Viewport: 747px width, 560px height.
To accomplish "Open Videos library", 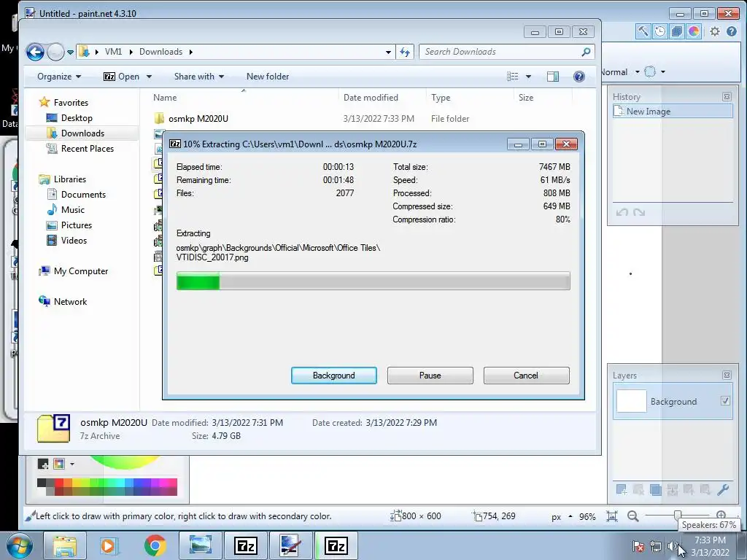I will [74, 240].
